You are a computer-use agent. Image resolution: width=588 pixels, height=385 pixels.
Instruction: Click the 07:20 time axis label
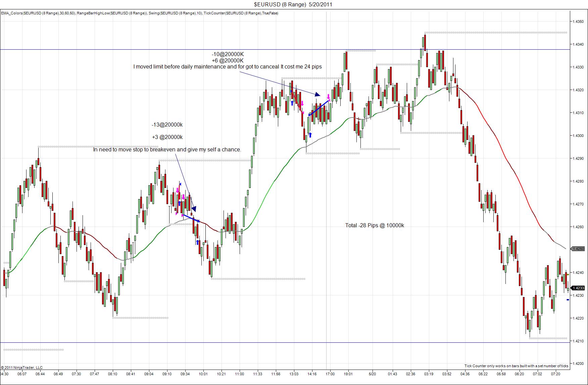click(555, 374)
